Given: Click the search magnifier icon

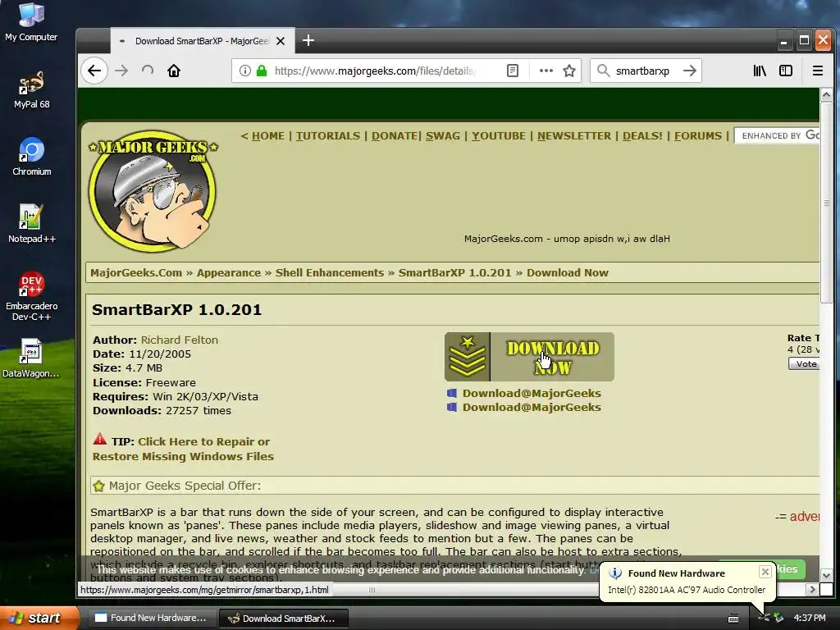Looking at the screenshot, I should (x=603, y=71).
